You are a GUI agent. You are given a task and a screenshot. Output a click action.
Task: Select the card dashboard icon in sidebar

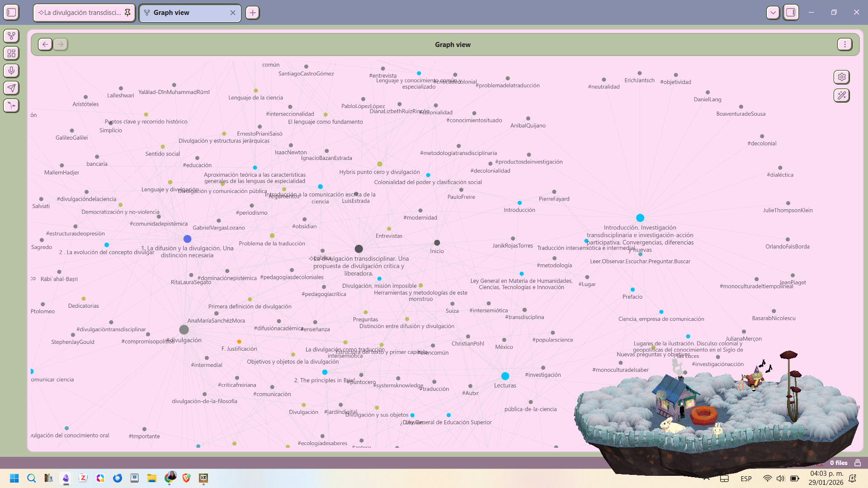pyautogui.click(x=11, y=53)
